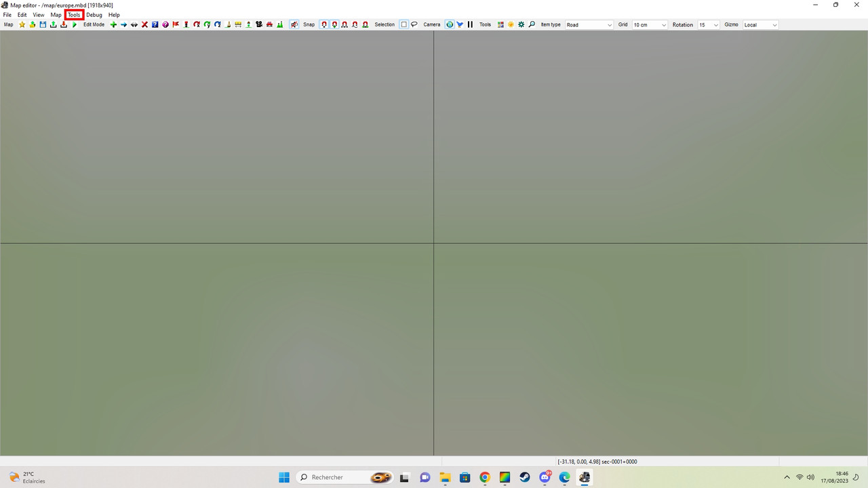Select the rotate around Z axis tool
Screen dimensions: 868x488
click(218, 24)
